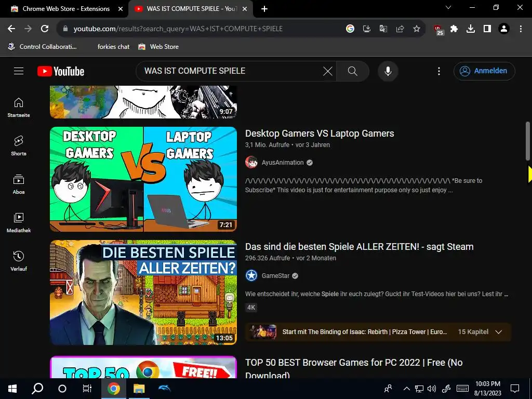Open the YouTube hamburger guide menu
Screen dimensions: 532x399
coord(19,71)
